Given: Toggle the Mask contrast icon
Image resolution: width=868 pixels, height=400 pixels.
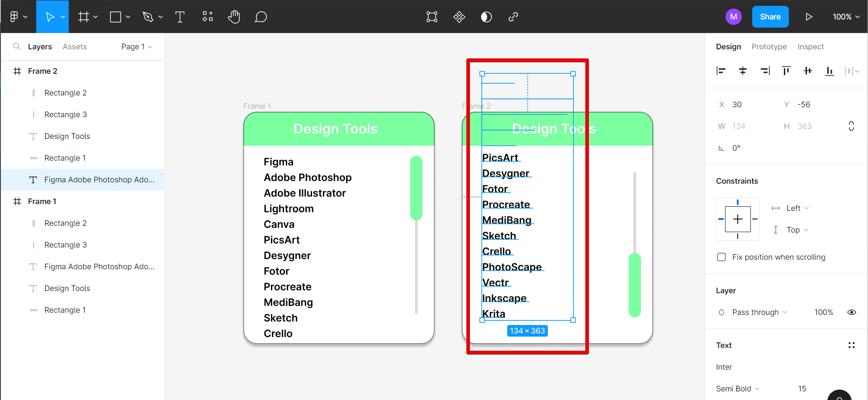Looking at the screenshot, I should point(486,17).
